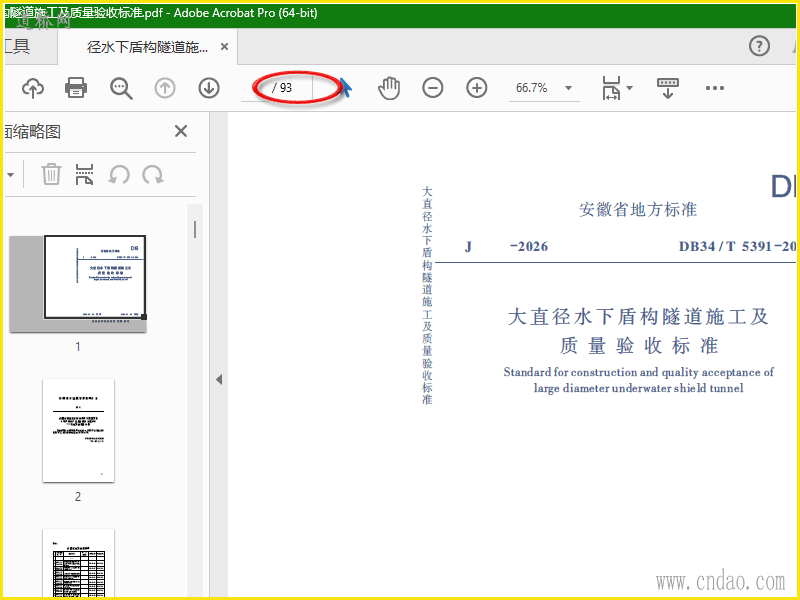Close the page thumbnails panel
800x600 pixels.
(x=181, y=132)
